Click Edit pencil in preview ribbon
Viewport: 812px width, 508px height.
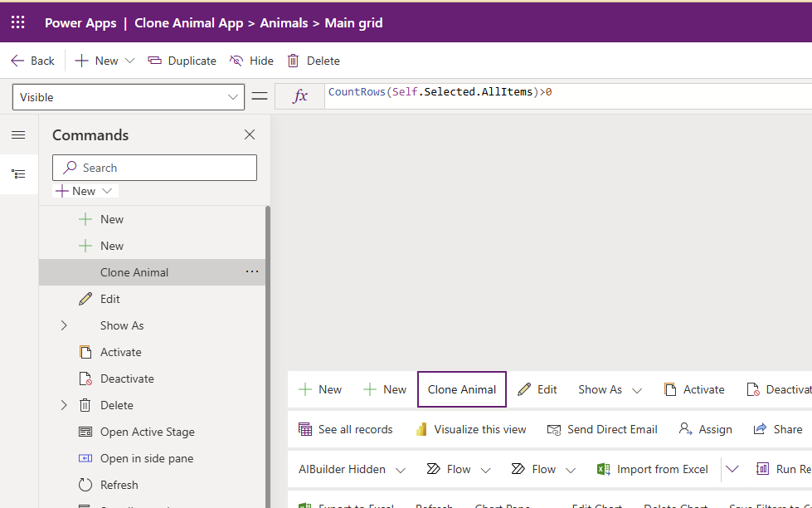tap(537, 389)
